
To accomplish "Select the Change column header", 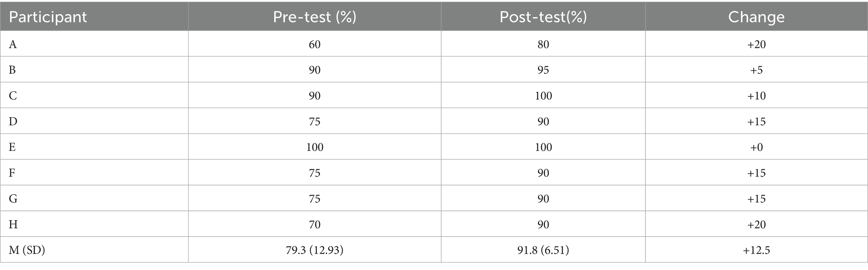I will tap(756, 17).
